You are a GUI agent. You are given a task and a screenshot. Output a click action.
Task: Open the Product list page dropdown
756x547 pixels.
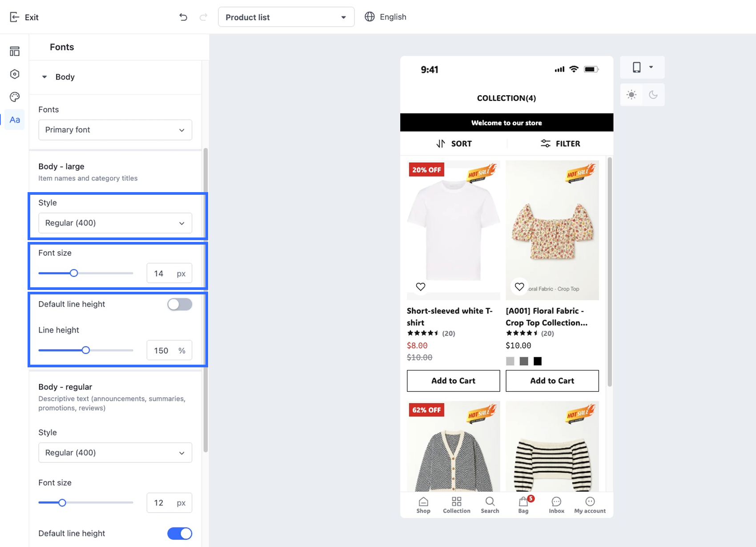point(286,17)
